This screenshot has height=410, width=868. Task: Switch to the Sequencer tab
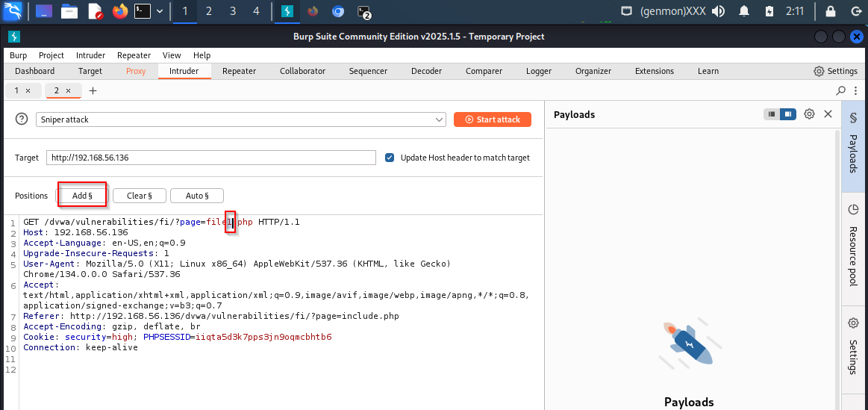coord(368,71)
